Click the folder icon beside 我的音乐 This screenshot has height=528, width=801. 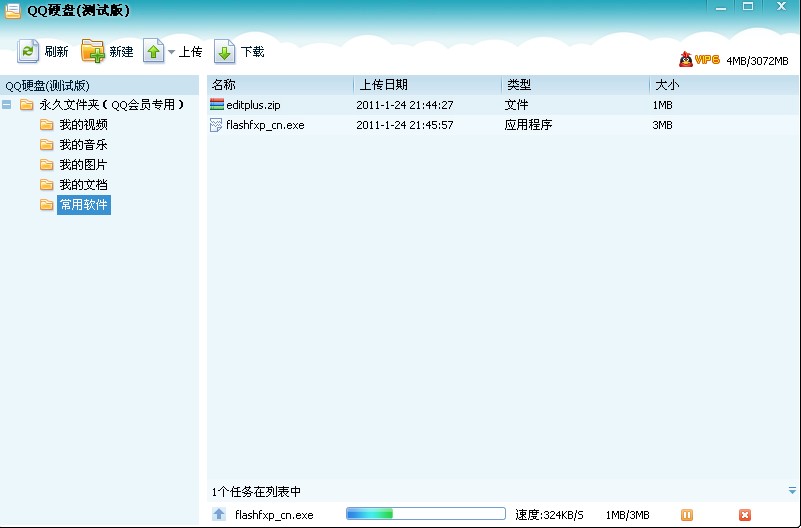(x=46, y=145)
